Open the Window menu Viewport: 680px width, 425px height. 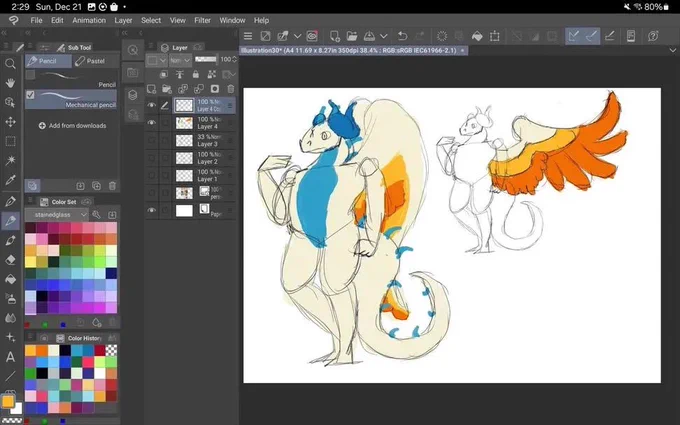[x=232, y=20]
